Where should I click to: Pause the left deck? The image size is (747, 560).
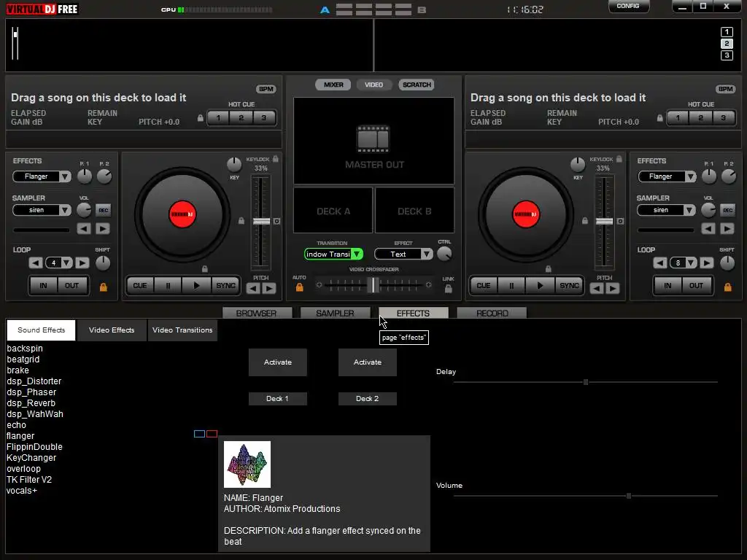(169, 286)
